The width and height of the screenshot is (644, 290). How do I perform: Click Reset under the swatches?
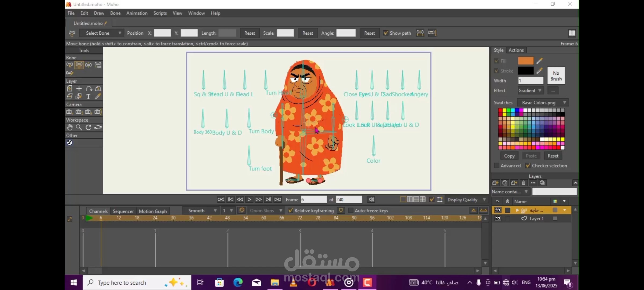(x=553, y=156)
